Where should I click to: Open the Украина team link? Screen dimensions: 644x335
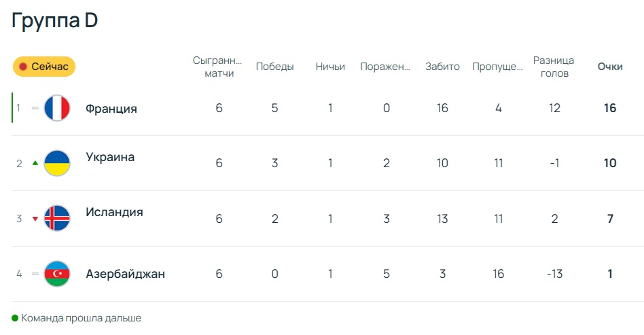110,157
